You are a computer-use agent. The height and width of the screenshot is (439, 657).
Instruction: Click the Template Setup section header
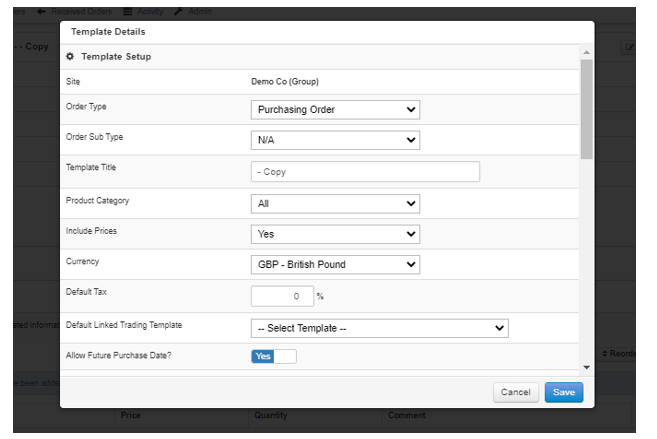tap(116, 57)
